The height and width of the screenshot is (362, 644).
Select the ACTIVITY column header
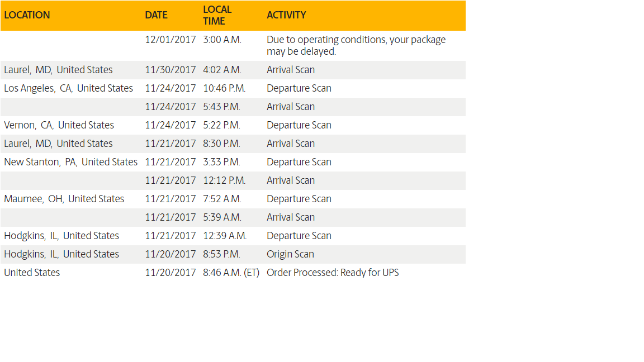286,15
